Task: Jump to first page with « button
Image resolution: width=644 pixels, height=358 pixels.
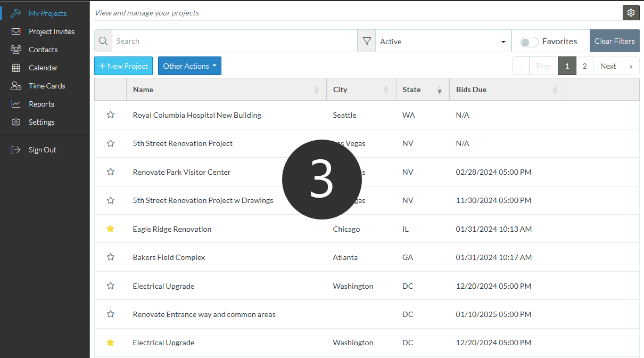Action: 522,66
